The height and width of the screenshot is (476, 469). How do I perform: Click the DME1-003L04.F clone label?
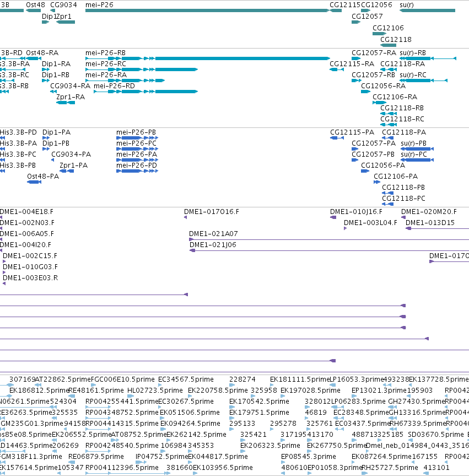[x=370, y=223]
